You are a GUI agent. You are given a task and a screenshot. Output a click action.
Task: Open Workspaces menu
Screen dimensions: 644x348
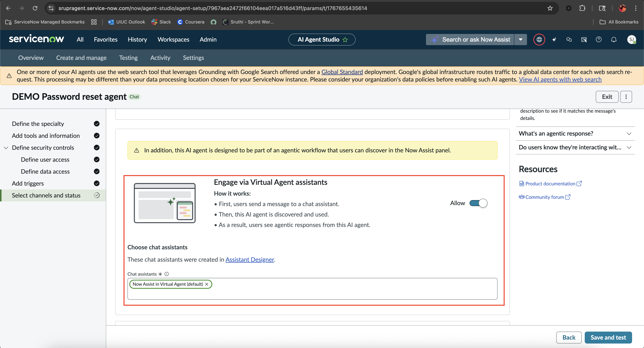[x=173, y=40]
